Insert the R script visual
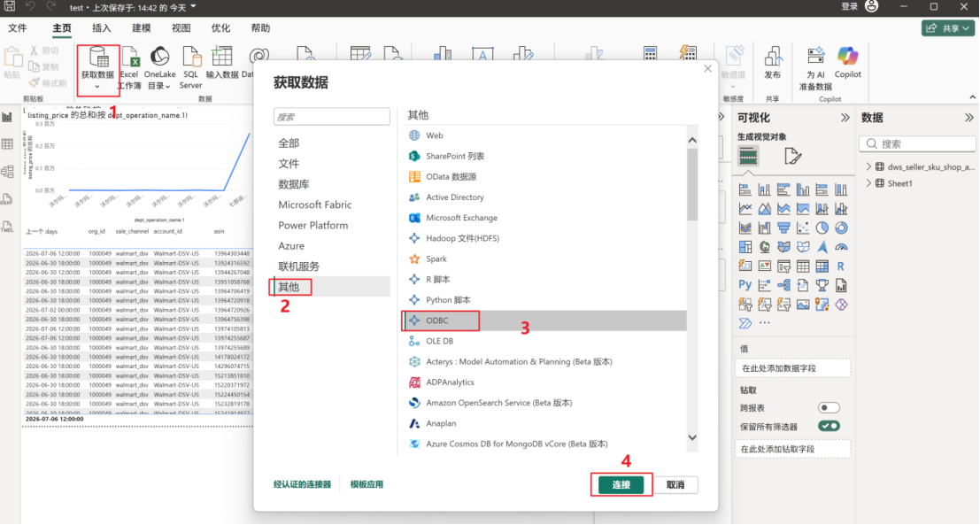The image size is (980, 525). click(x=841, y=266)
